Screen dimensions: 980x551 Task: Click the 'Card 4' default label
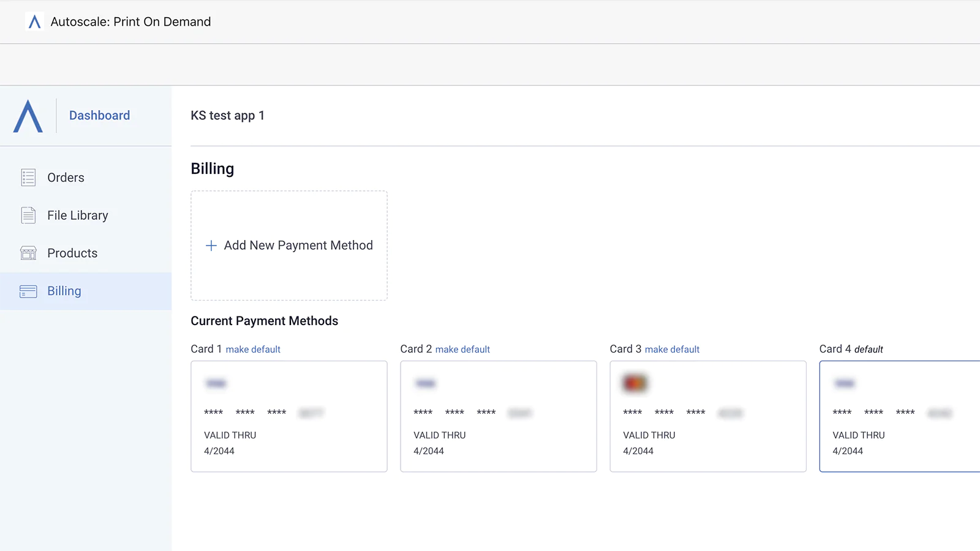851,349
